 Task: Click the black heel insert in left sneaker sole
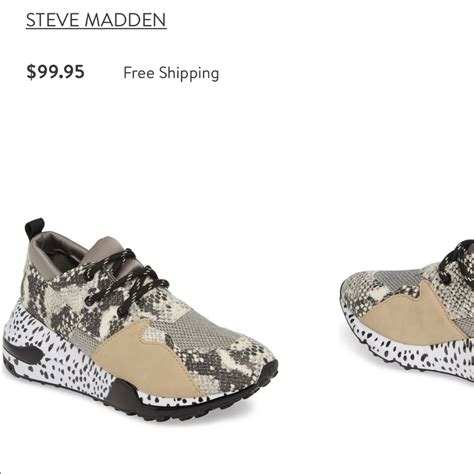tap(22, 352)
